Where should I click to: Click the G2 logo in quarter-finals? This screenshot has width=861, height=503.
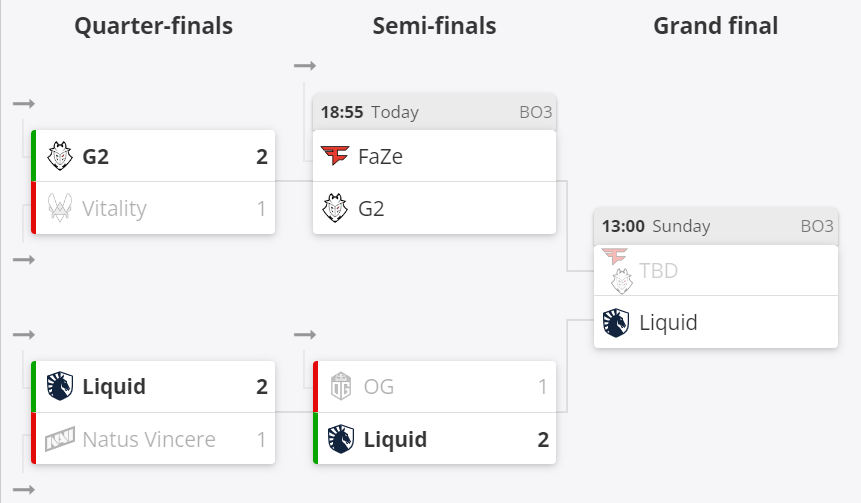pyautogui.click(x=61, y=156)
